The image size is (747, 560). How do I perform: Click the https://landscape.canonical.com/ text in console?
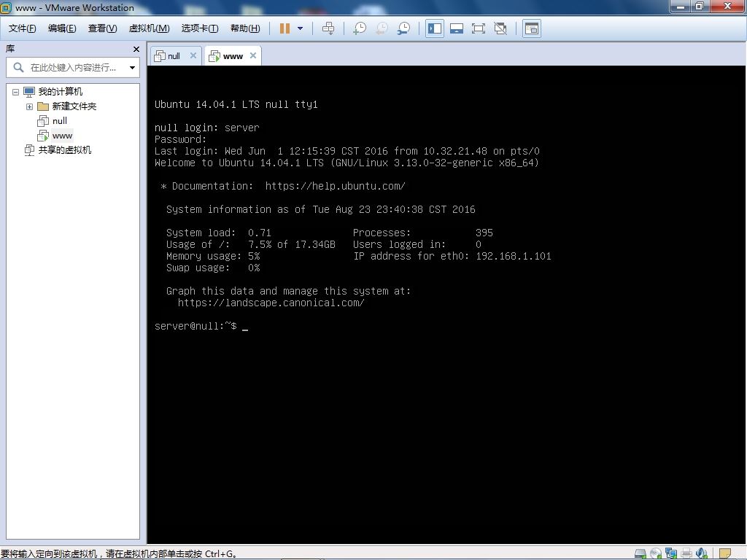[x=271, y=303]
